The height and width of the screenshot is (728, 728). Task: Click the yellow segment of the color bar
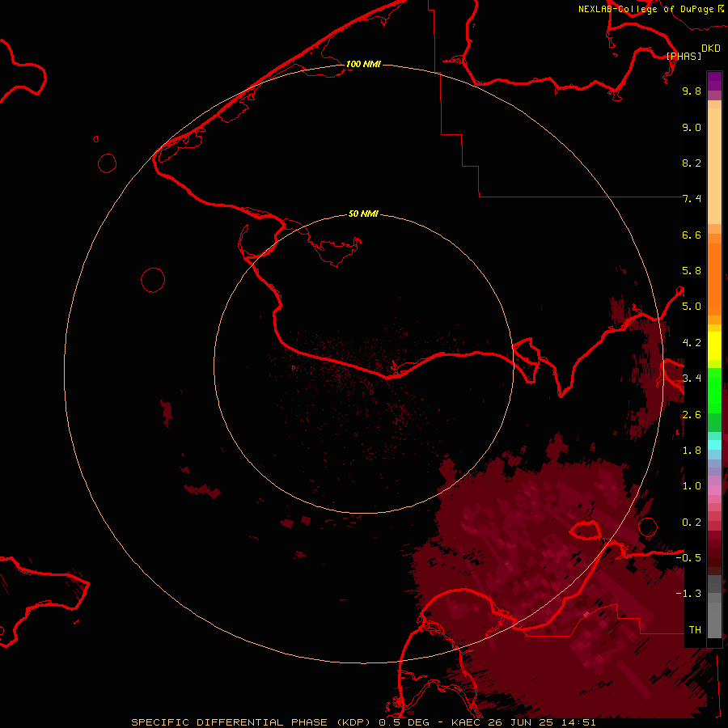click(714, 346)
